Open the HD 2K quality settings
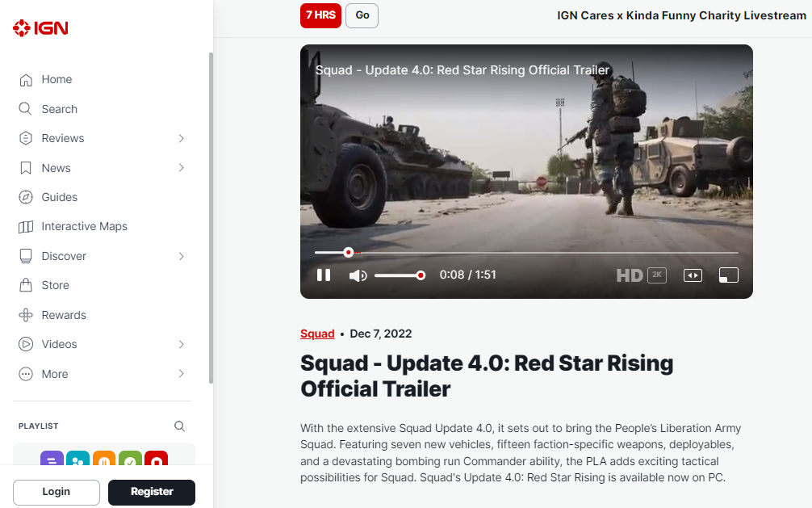The height and width of the screenshot is (508, 812). [641, 275]
